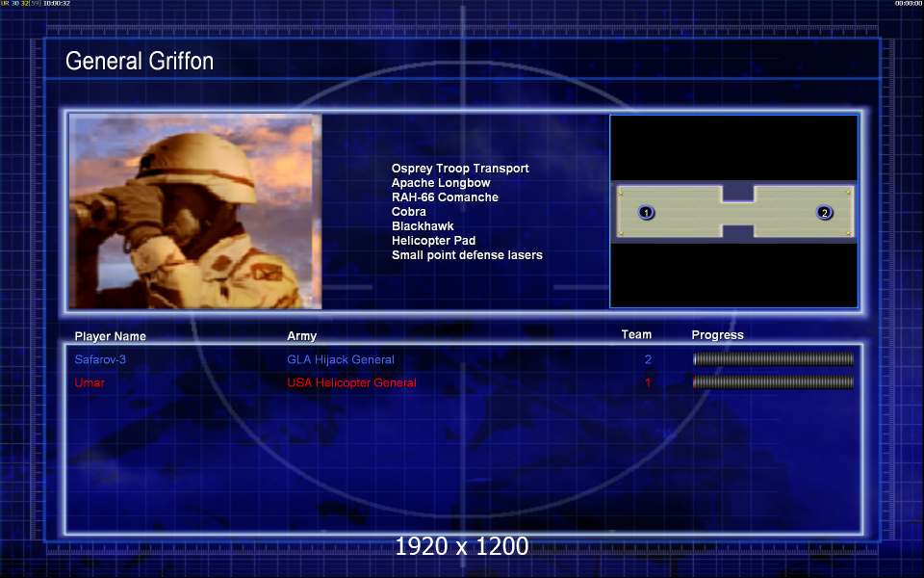The height and width of the screenshot is (578, 924).
Task: Select player name Safarov-3
Action: coord(100,359)
